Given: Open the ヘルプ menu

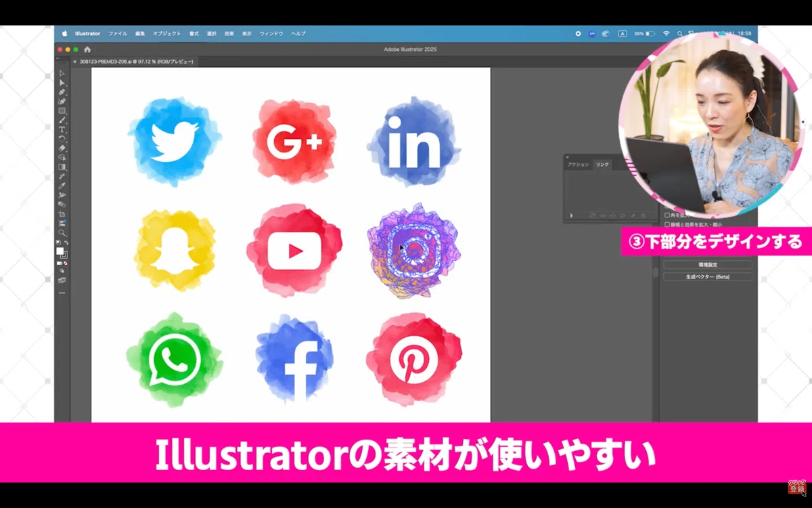Looking at the screenshot, I should click(x=298, y=33).
